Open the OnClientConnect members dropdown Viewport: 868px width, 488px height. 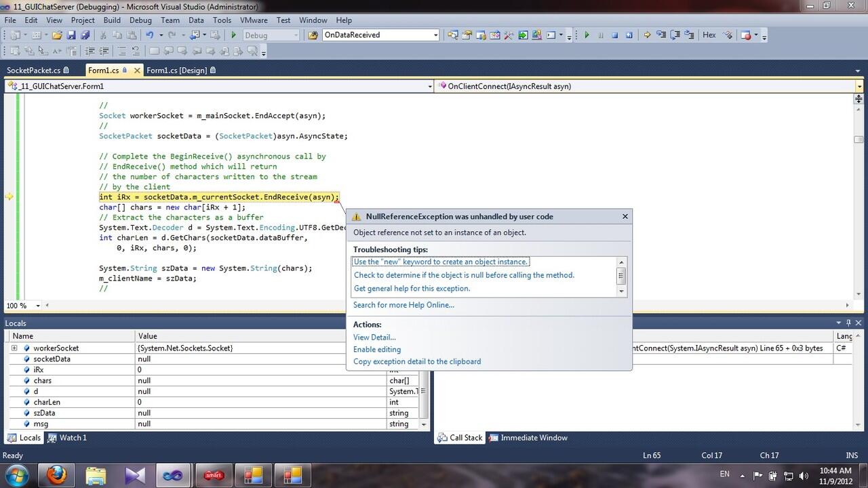point(859,87)
